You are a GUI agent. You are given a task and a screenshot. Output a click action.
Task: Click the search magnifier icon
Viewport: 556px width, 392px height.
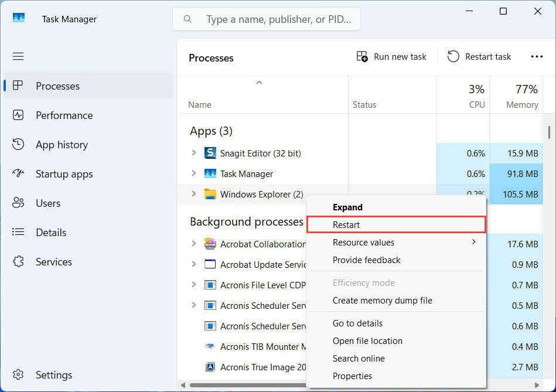[187, 19]
